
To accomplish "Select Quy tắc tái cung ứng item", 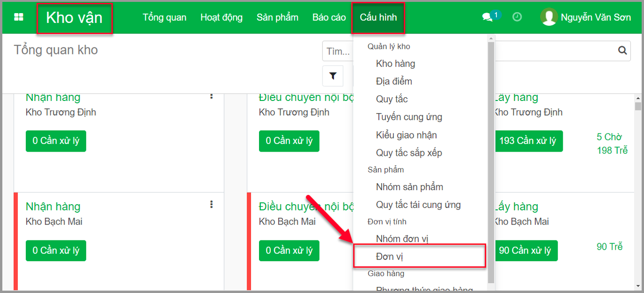I will pos(418,205).
